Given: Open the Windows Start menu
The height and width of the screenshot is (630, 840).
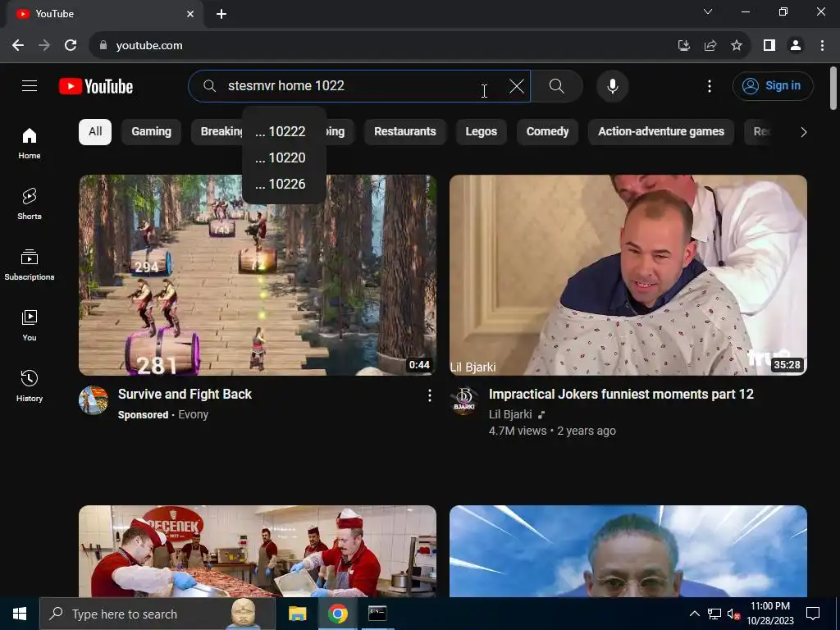Looking at the screenshot, I should coord(20,614).
